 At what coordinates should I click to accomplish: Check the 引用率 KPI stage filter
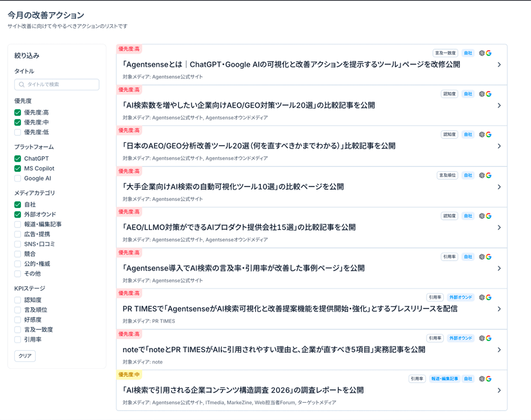17,340
